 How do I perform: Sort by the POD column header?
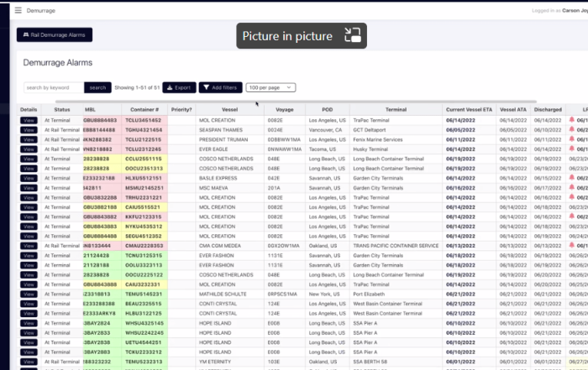328,110
